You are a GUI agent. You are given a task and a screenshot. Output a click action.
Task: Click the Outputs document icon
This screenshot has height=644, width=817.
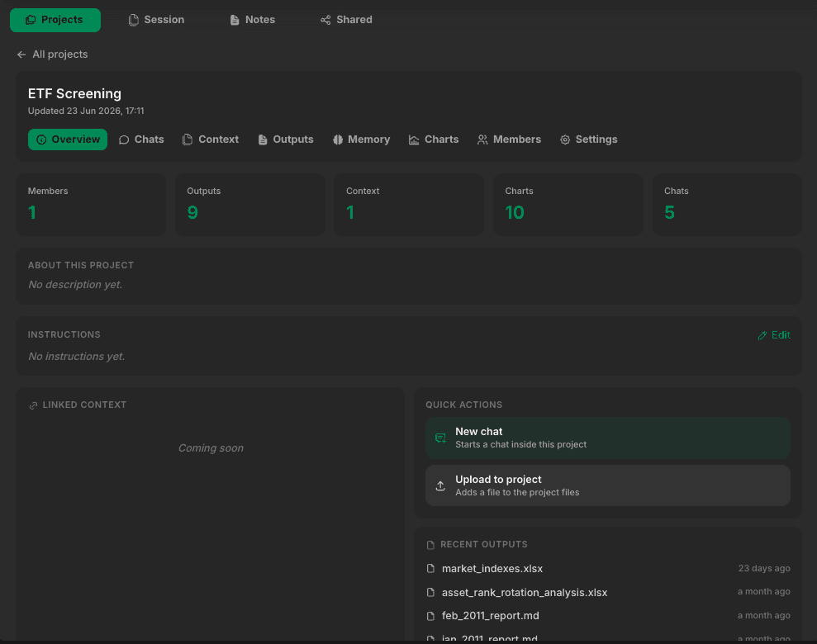point(263,140)
